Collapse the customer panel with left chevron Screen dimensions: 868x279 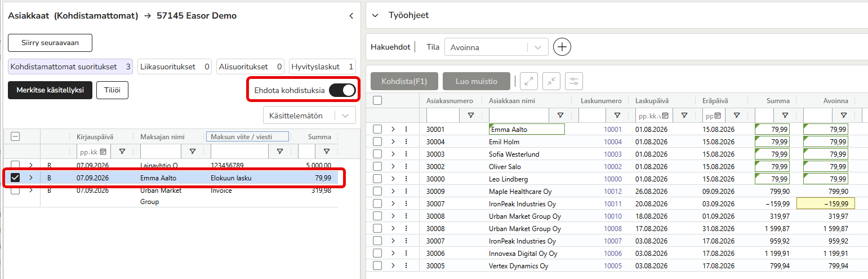[351, 16]
